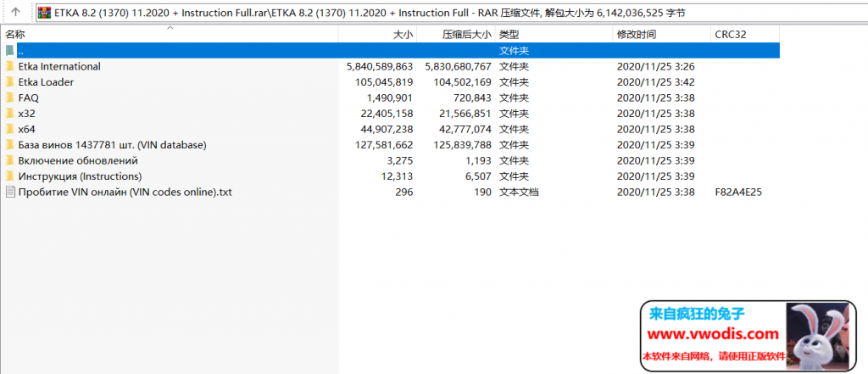Click size value 22,405,158
Viewport: 868px width, 374px height.
[387, 114]
